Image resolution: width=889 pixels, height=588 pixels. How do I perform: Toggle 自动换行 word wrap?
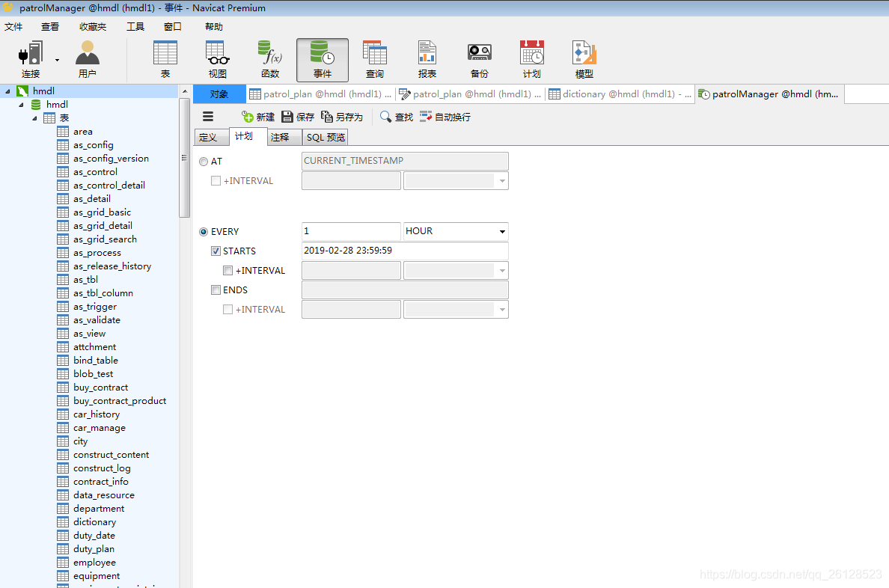point(445,117)
